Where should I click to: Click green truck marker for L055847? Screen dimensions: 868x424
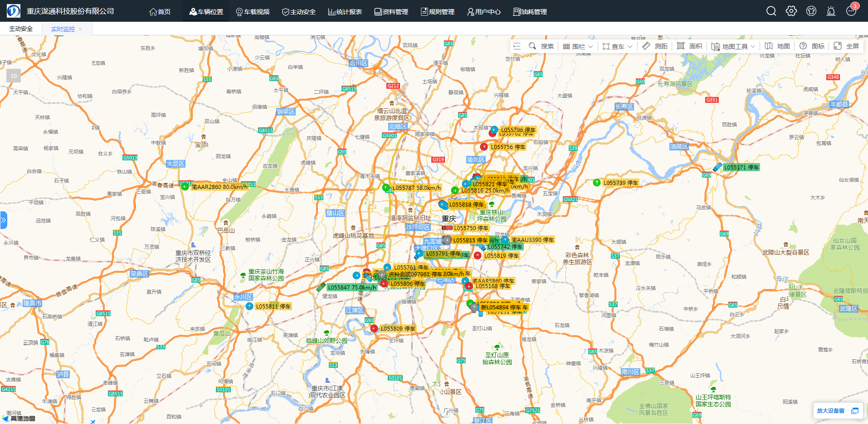pyautogui.click(x=321, y=287)
